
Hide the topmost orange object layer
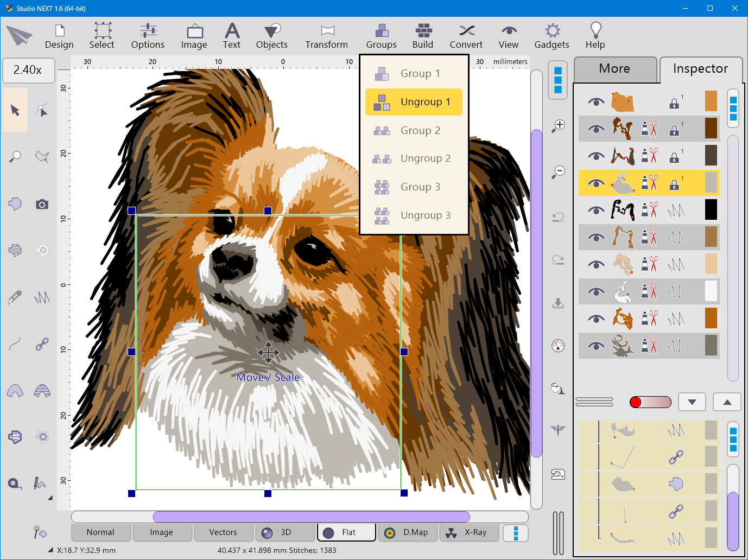point(595,101)
